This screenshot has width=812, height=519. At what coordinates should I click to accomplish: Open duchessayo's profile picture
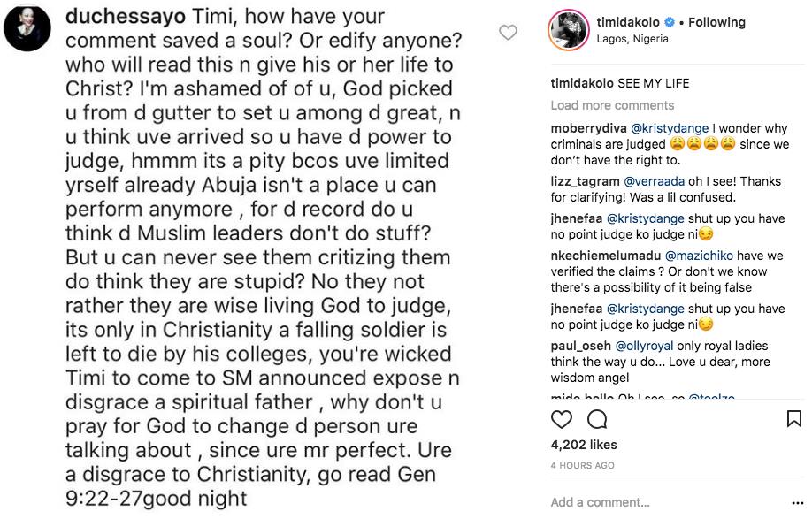coord(28,29)
